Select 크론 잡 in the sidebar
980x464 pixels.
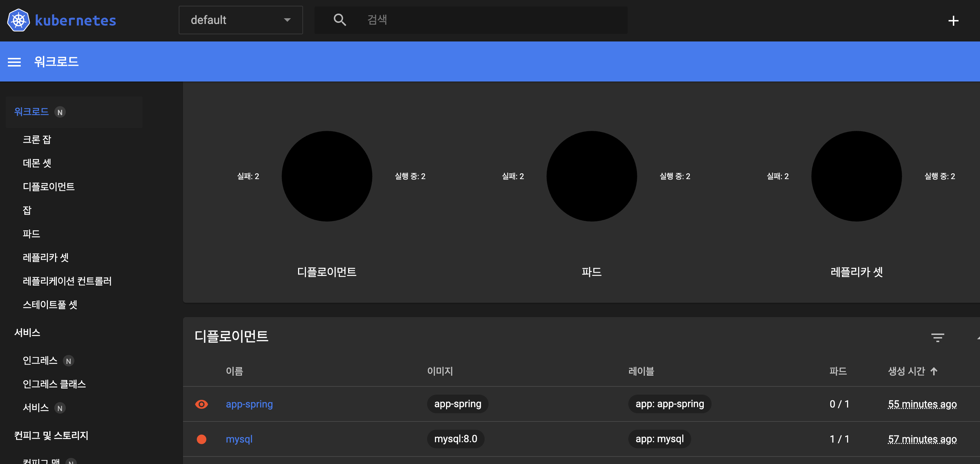[37, 139]
